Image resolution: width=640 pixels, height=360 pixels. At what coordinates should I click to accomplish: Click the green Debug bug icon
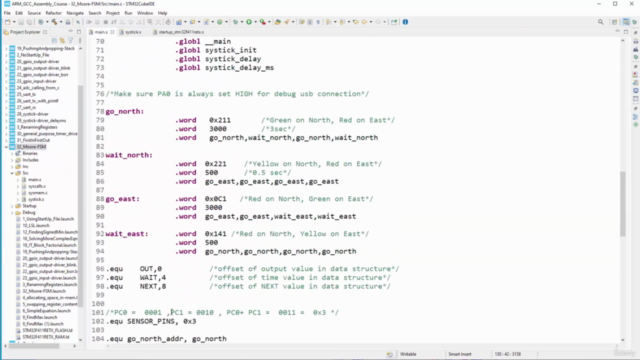(x=236, y=22)
